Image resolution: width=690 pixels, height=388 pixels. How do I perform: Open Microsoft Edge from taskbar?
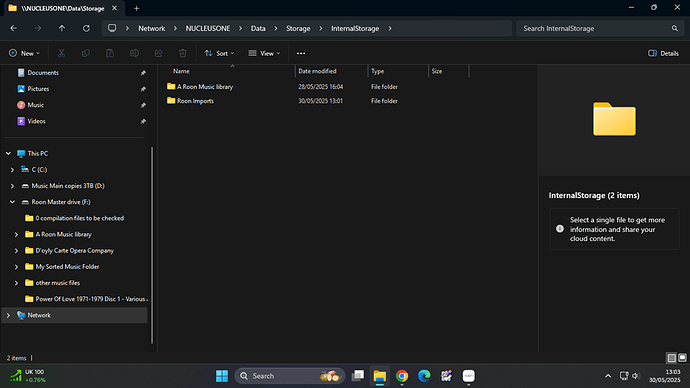point(424,376)
